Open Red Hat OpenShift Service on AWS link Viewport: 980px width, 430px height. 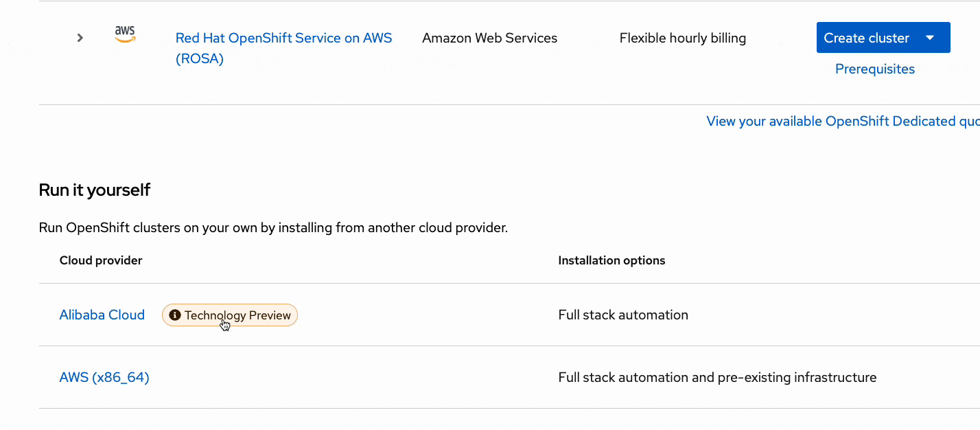(283, 38)
